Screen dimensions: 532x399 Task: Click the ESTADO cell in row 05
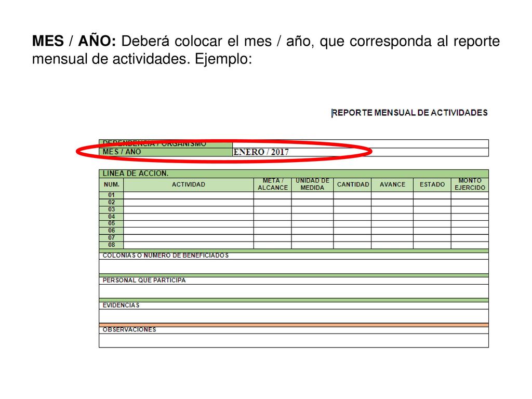tap(432, 223)
